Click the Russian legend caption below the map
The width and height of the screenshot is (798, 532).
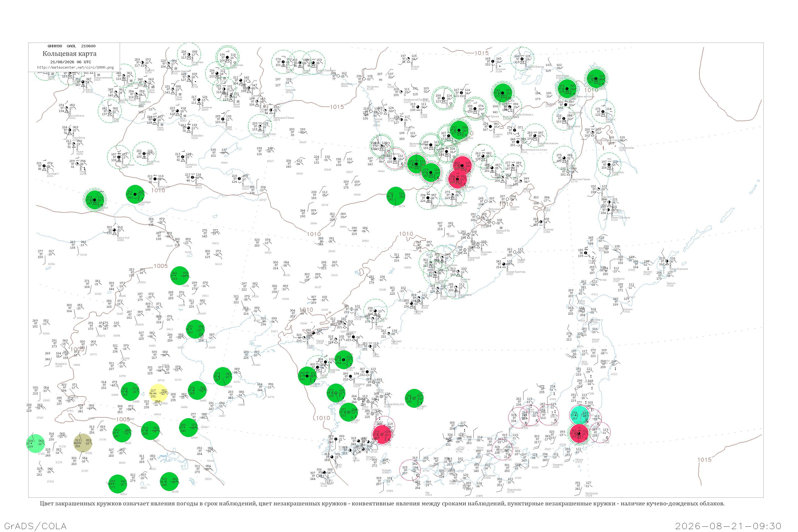pos(382,504)
